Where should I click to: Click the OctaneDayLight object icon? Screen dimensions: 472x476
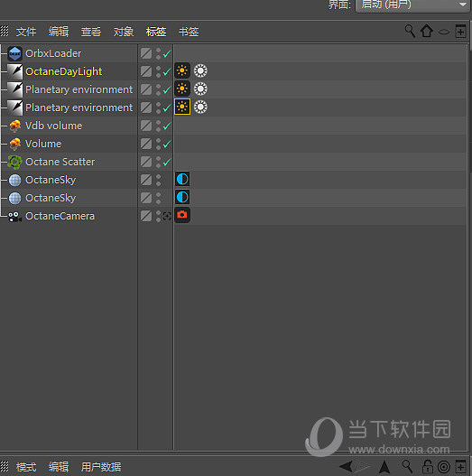click(14, 71)
